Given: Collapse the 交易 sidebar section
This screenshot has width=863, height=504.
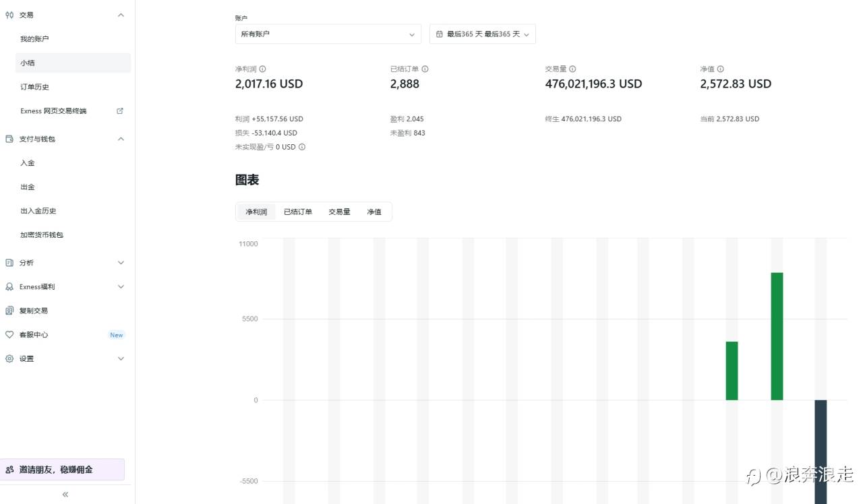Looking at the screenshot, I should 121,15.
